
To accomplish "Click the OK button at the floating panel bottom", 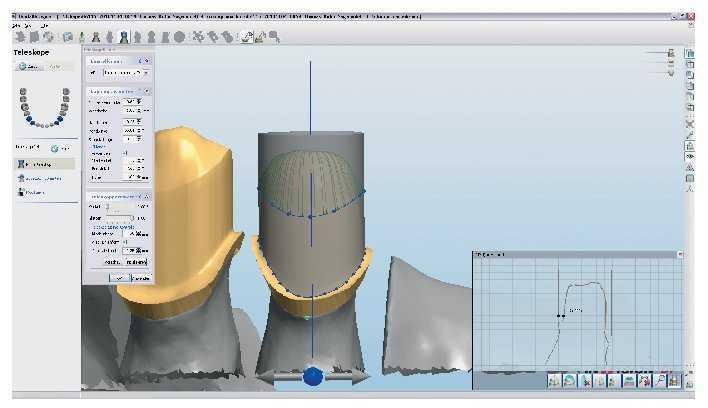I will (x=118, y=277).
